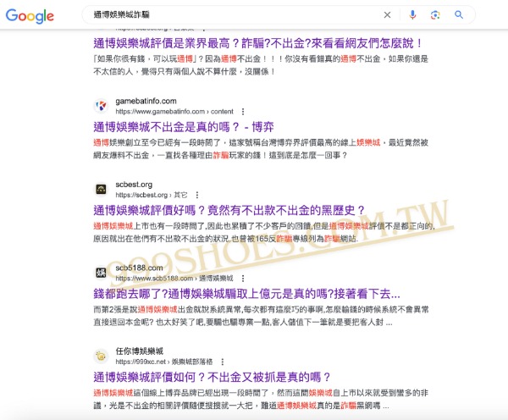508x420 pixels.
Task: Start voice search with the microphone icon
Action: [x=412, y=15]
